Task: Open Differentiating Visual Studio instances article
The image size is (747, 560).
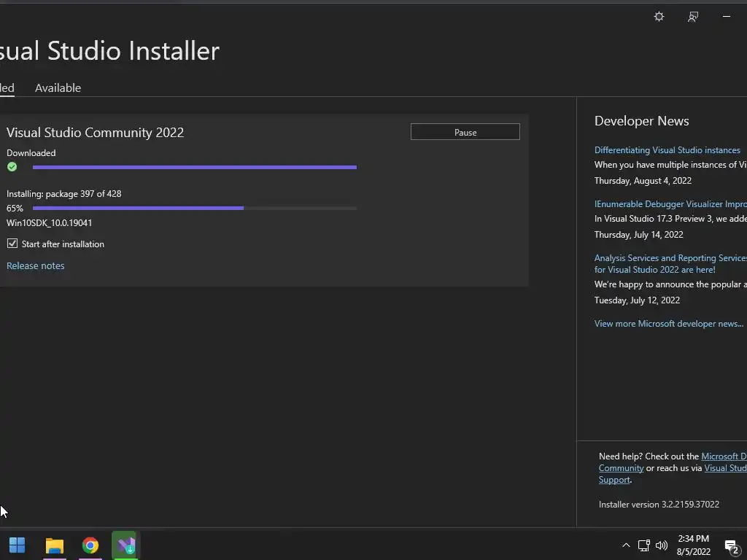Action: [667, 150]
